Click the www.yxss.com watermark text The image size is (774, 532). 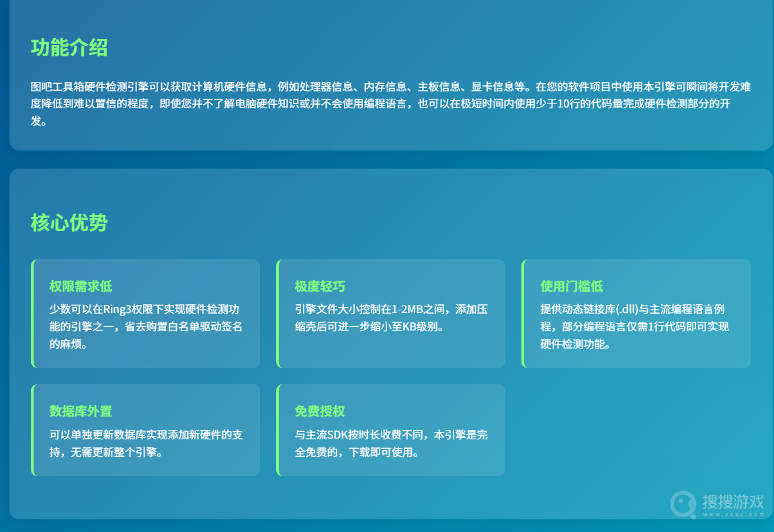(734, 515)
